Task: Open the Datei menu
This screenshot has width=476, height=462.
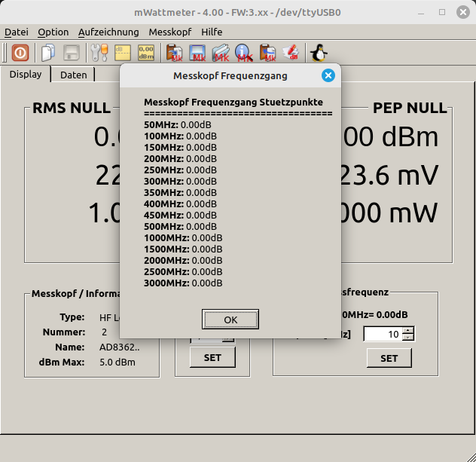Action: 17,32
